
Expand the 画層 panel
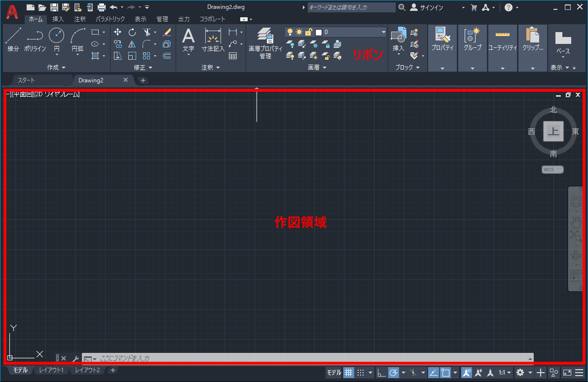click(317, 68)
